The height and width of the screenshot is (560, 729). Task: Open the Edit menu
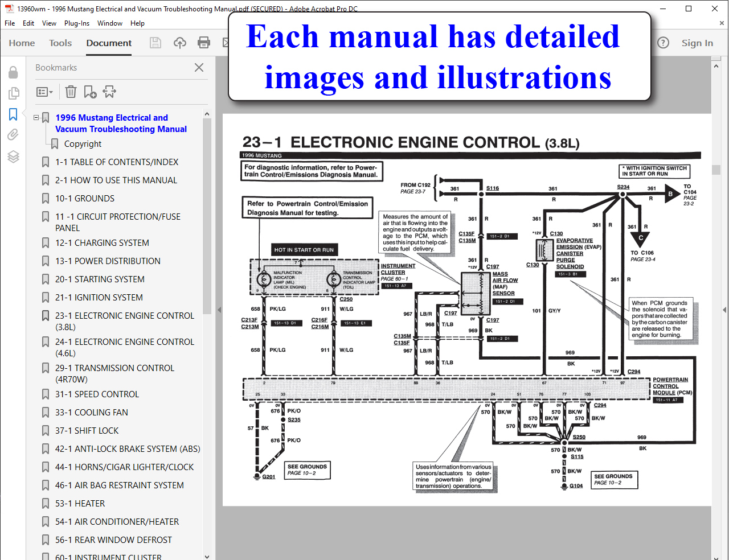[28, 23]
